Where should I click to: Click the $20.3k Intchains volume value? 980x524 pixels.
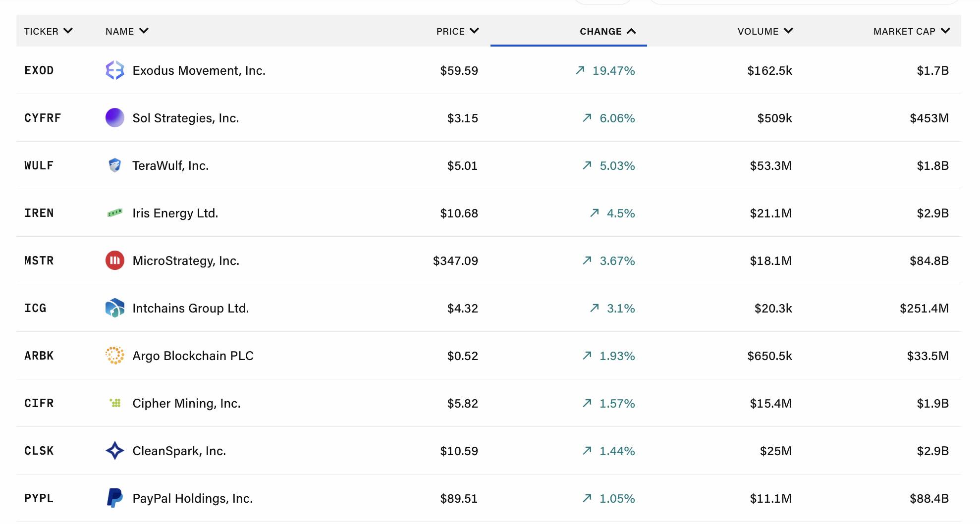click(773, 309)
